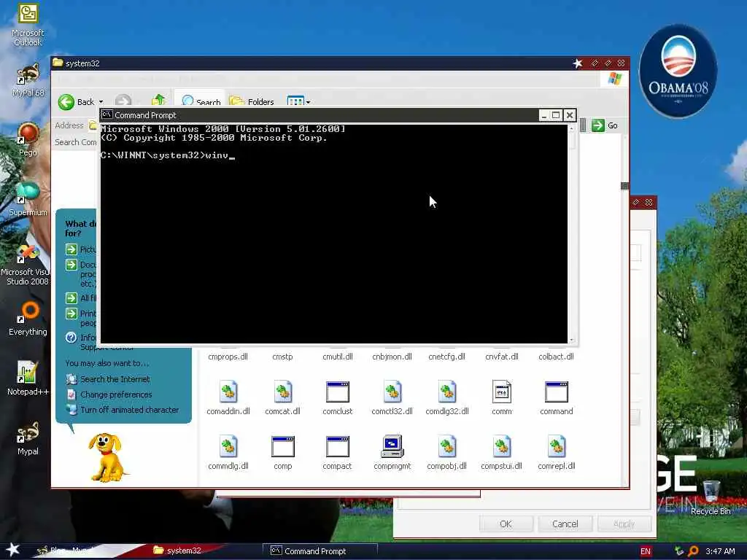
Task: Select the comdlg32.dll file icon
Action: click(x=447, y=392)
